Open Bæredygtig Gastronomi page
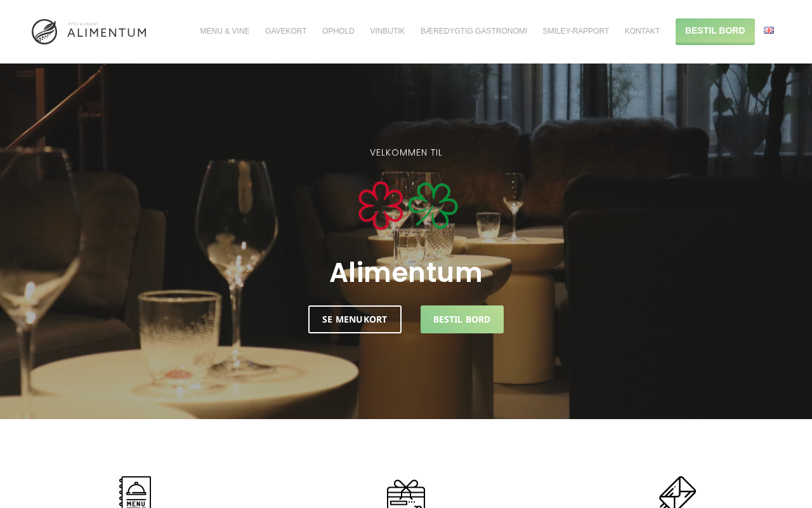Image resolution: width=812 pixels, height=508 pixels. pos(474,31)
